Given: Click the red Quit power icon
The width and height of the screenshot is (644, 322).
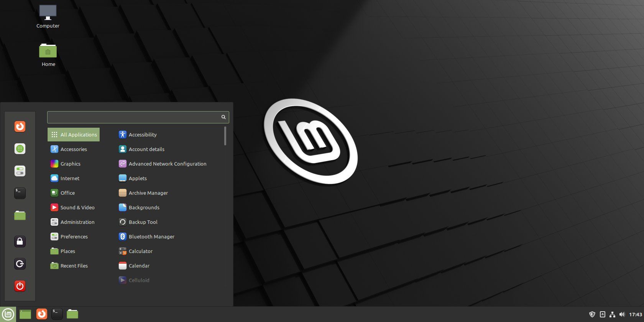Looking at the screenshot, I should (20, 286).
